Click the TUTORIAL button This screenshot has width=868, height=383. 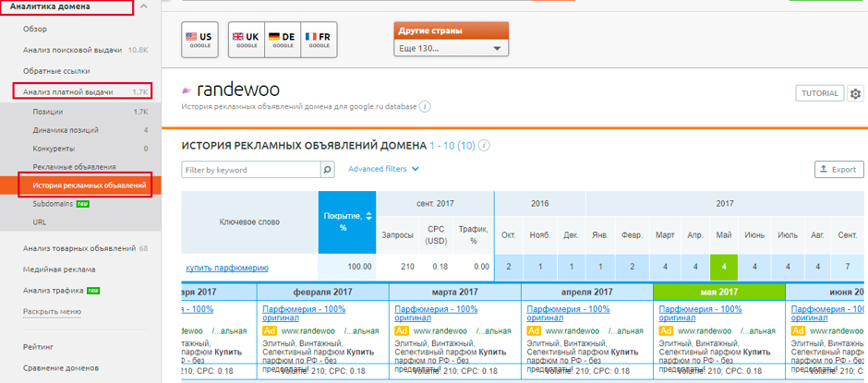click(820, 93)
